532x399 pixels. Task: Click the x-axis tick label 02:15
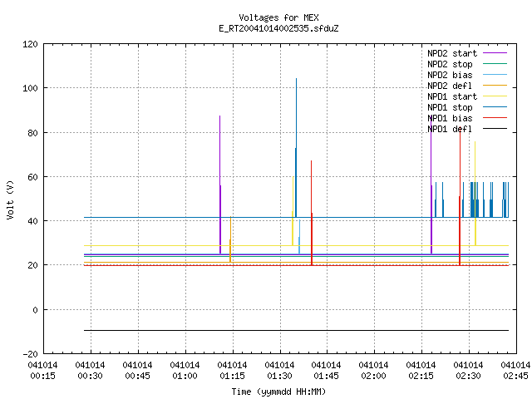pos(421,376)
